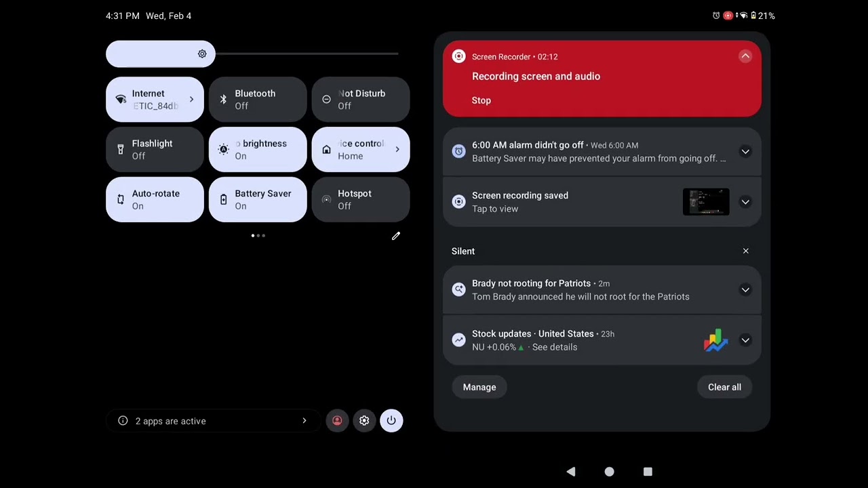
Task: Click the Wi-Fi icon in status bar
Action: 743,16
